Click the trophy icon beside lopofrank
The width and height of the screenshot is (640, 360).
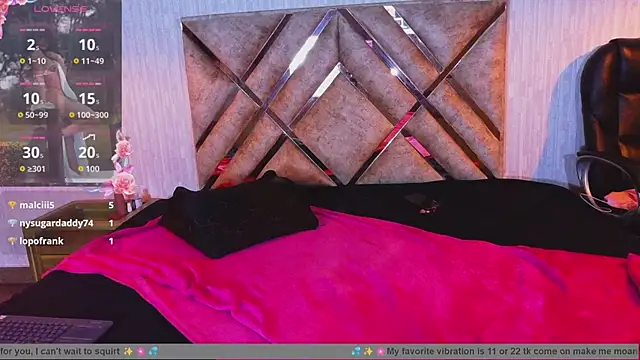pyautogui.click(x=12, y=241)
